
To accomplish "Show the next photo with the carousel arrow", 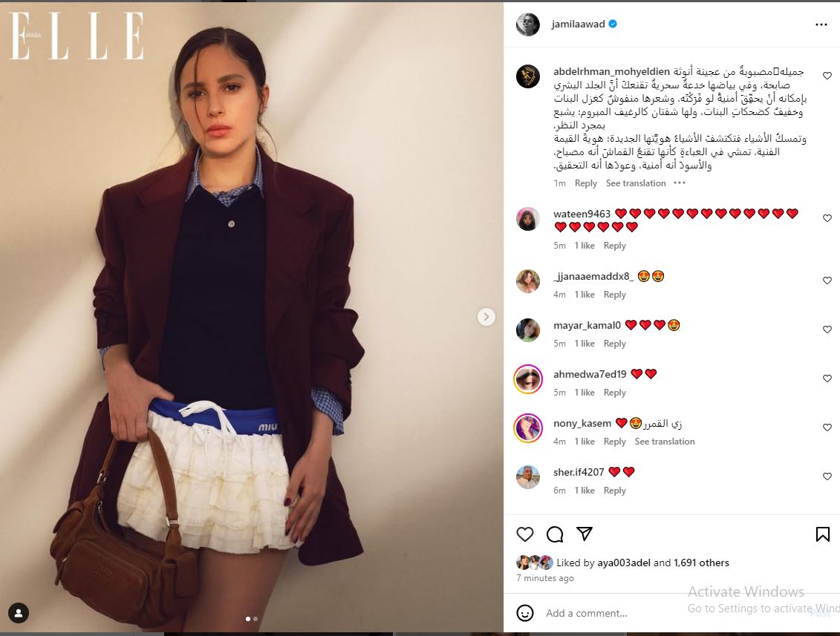I will point(486,317).
